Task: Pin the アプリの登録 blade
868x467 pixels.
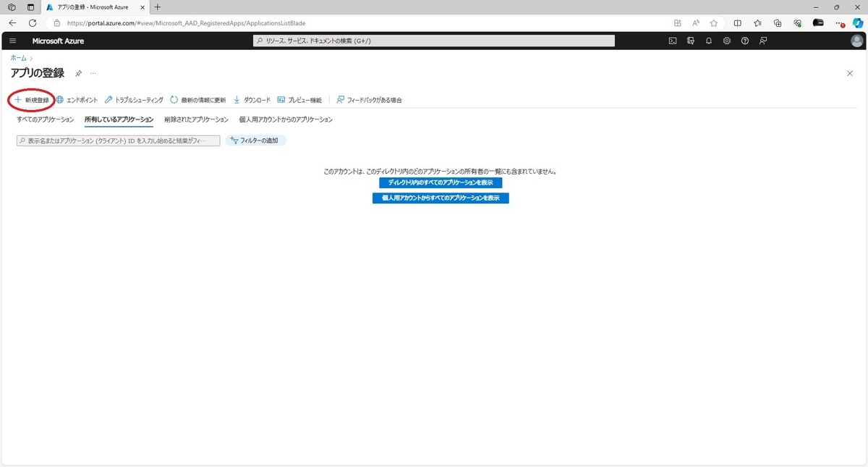Action: 78,73
